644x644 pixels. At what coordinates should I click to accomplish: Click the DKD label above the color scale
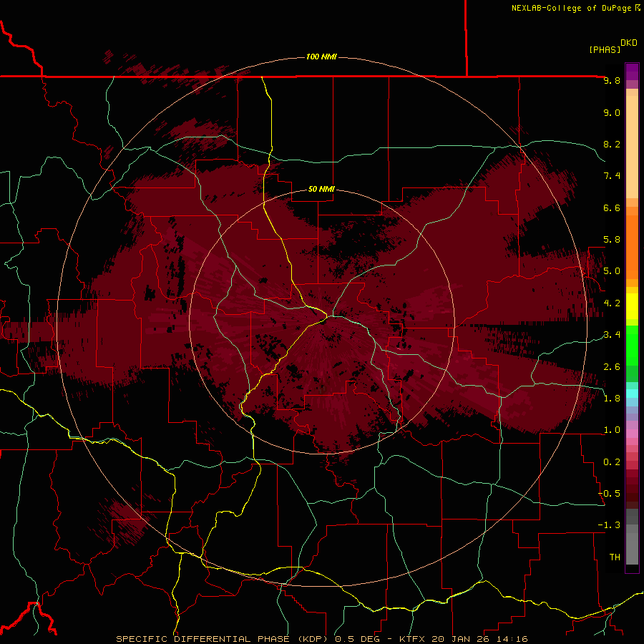tap(629, 43)
